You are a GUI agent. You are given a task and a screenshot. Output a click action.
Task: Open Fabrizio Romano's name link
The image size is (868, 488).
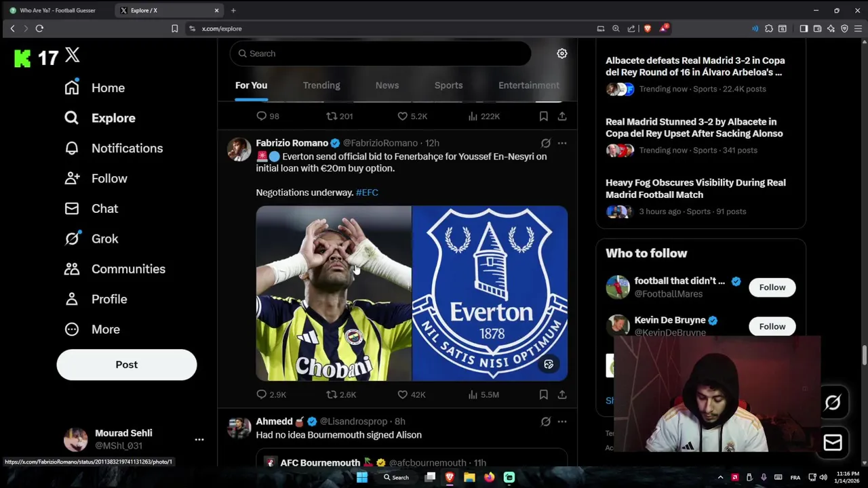292,143
